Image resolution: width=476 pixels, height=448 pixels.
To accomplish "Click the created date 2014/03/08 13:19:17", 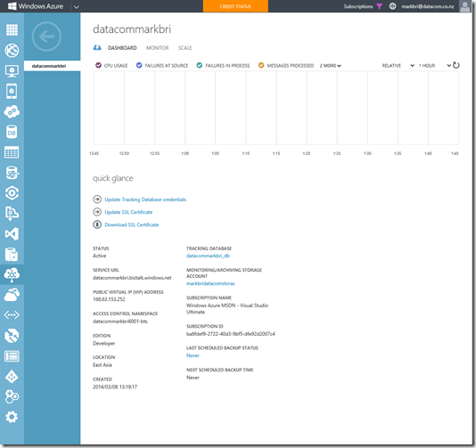I will (x=115, y=387).
